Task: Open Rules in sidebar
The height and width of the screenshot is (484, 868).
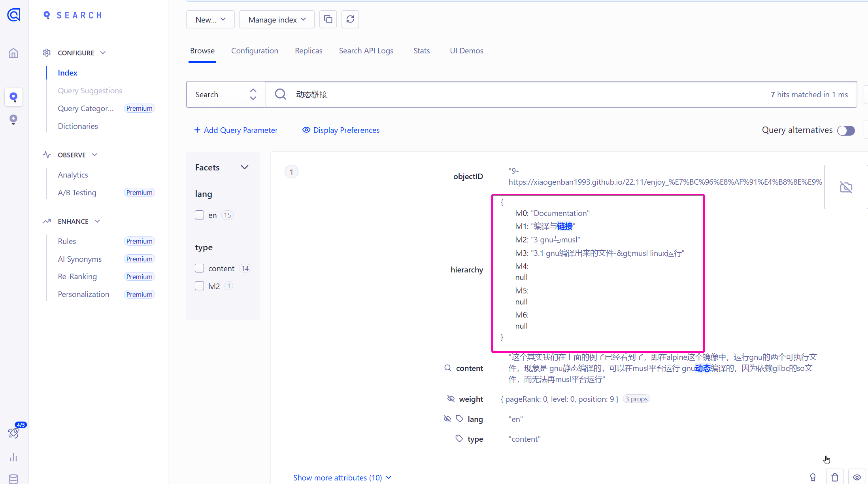Action: 67,241
